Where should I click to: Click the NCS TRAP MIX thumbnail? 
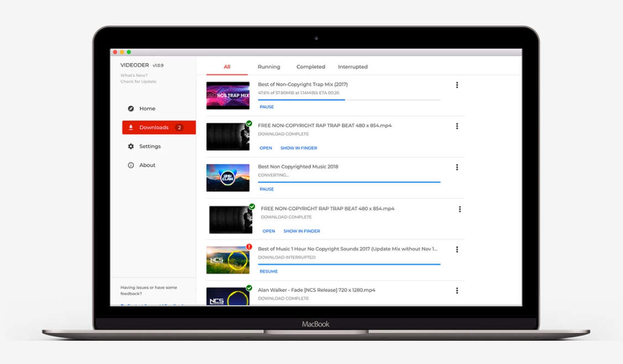click(228, 95)
